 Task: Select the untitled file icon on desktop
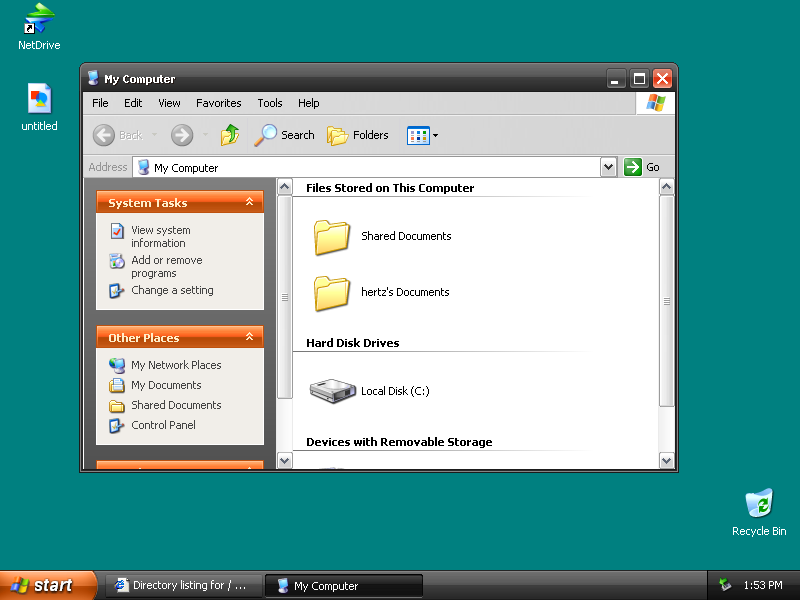39,98
